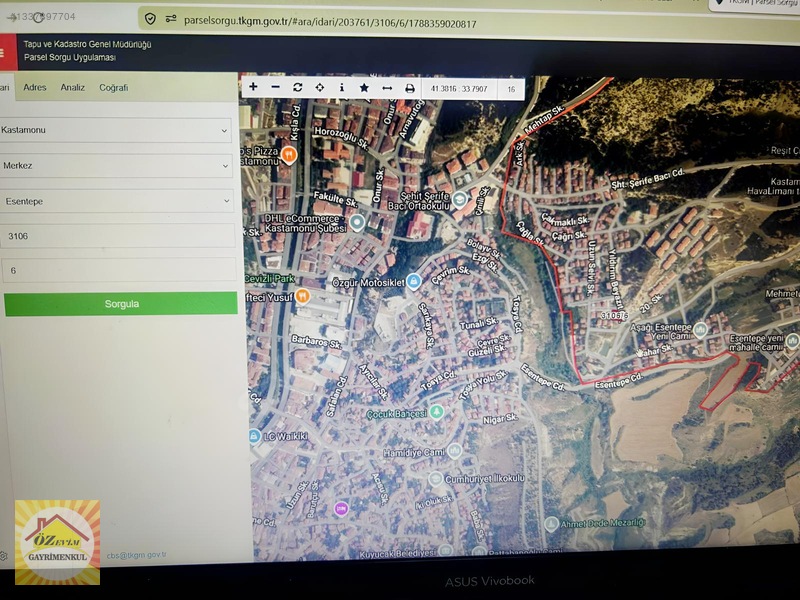Click the Esentepe yeni mahalle camii label
Image resolution: width=800 pixels, height=600 pixels.
(x=757, y=343)
